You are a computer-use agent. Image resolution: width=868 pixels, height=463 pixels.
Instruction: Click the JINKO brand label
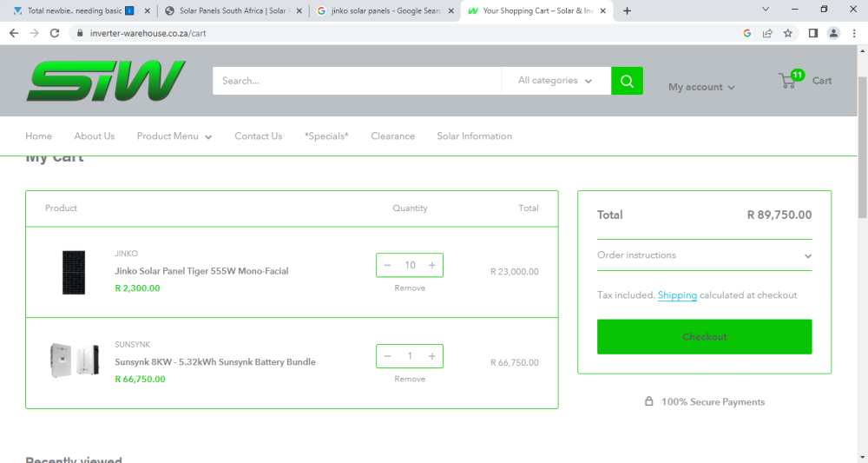tap(126, 254)
